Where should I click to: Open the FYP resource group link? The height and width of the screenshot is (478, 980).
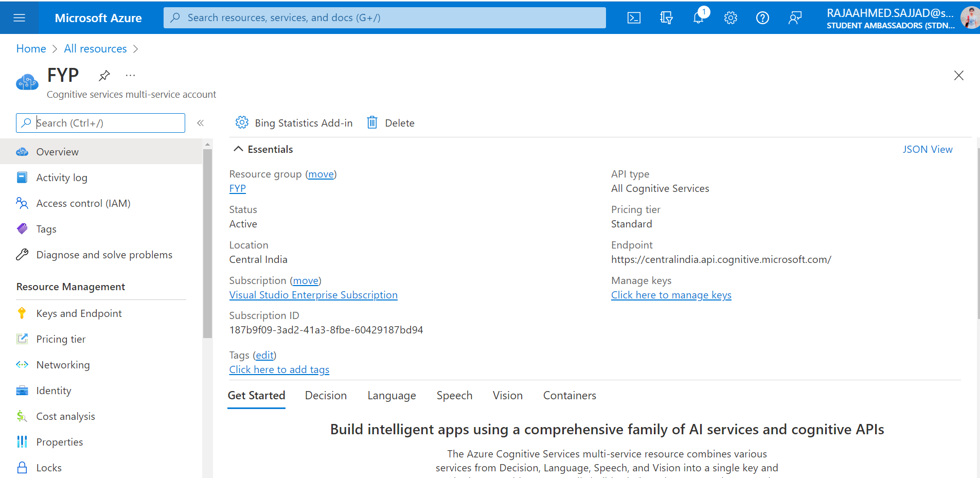(237, 188)
